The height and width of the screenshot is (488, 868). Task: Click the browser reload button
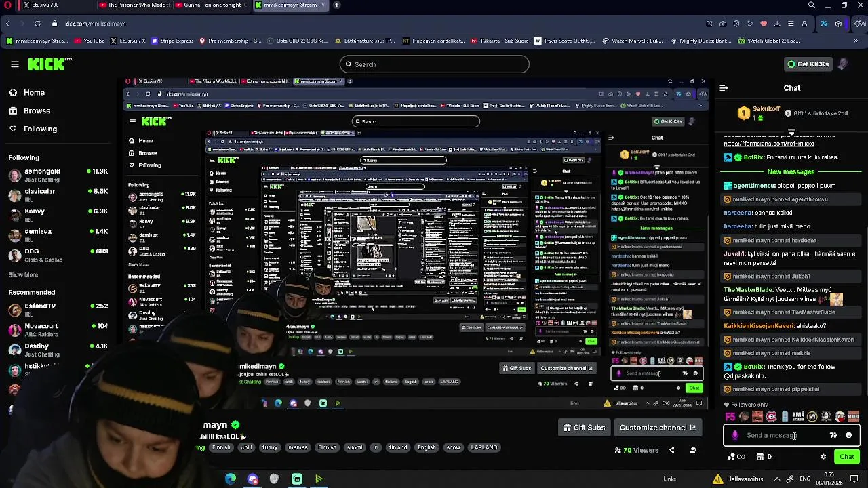point(37,24)
